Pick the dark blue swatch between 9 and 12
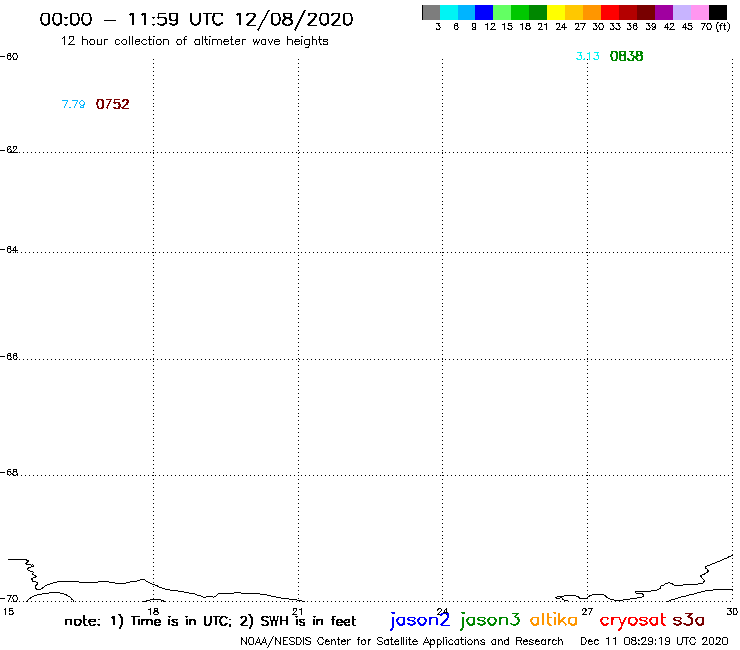The height and width of the screenshot is (650, 740). coord(485,12)
